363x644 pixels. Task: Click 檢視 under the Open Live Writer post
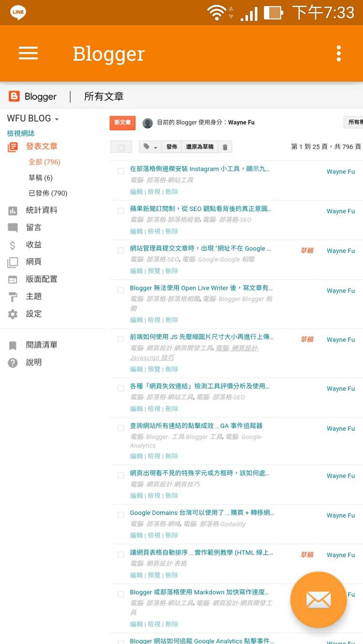pos(154,320)
